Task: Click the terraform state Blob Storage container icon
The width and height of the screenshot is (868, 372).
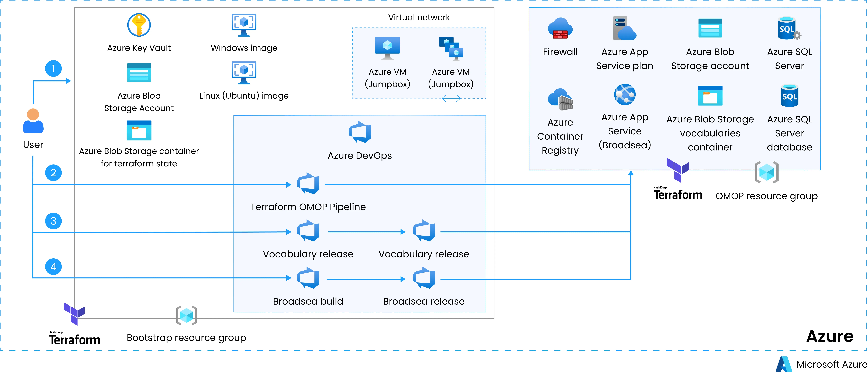Action: 139,130
